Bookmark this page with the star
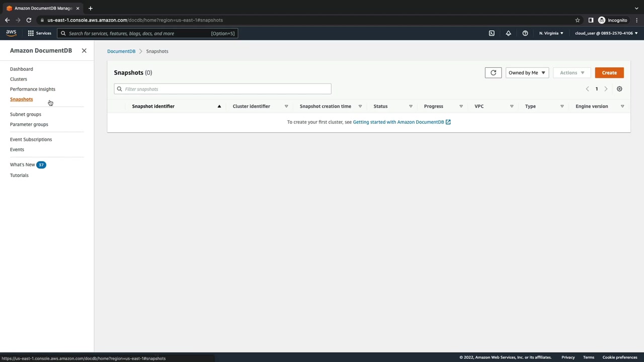Image resolution: width=644 pixels, height=362 pixels. [578, 20]
